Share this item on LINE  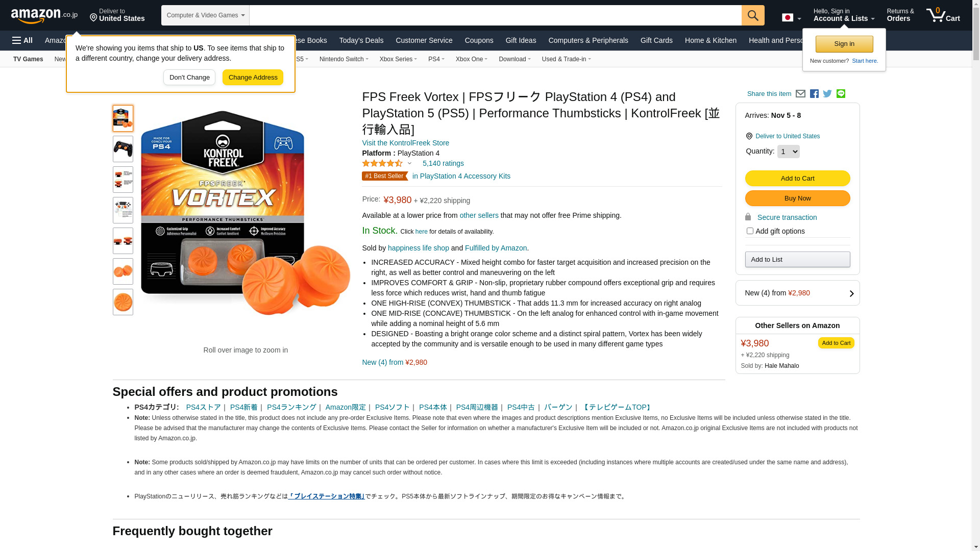(841, 94)
